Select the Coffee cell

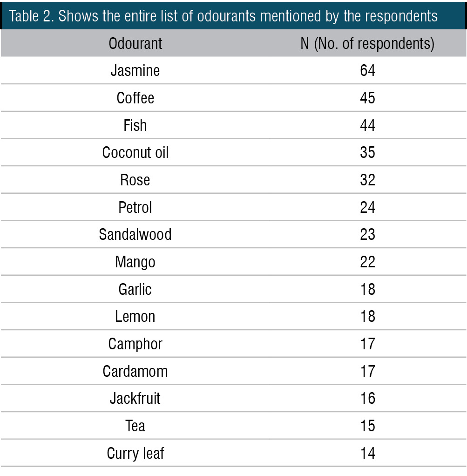tap(135, 98)
